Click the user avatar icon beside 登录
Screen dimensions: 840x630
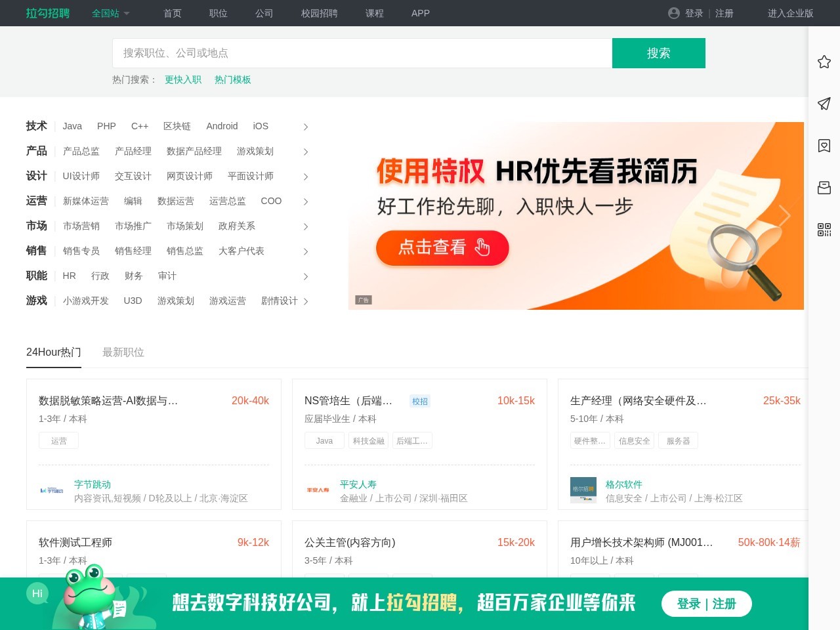674,13
